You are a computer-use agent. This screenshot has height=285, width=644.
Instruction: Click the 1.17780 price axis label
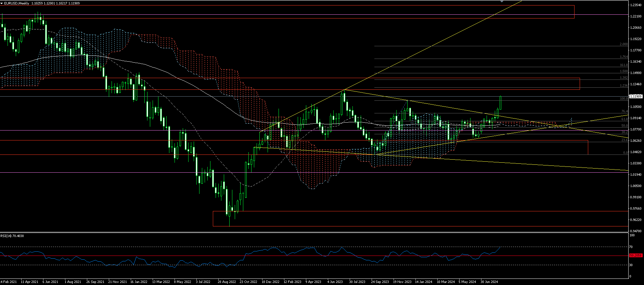click(635, 50)
